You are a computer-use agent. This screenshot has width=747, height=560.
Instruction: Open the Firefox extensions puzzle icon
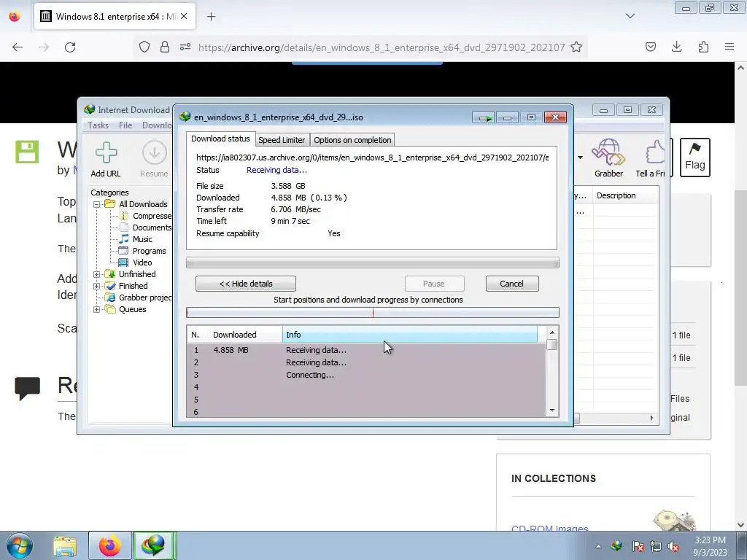coord(703,47)
